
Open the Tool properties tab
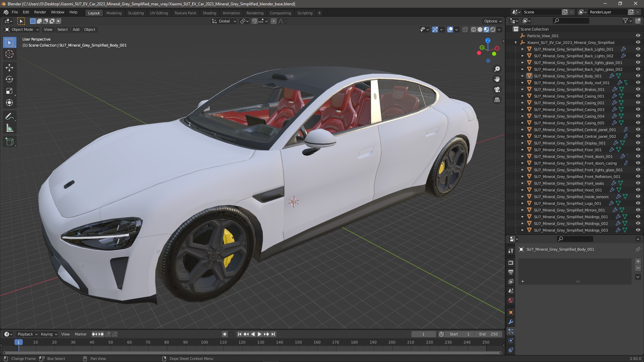(x=511, y=250)
